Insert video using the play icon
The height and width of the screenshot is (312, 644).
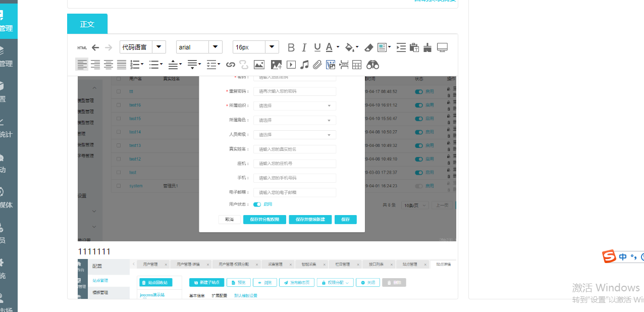point(291,65)
